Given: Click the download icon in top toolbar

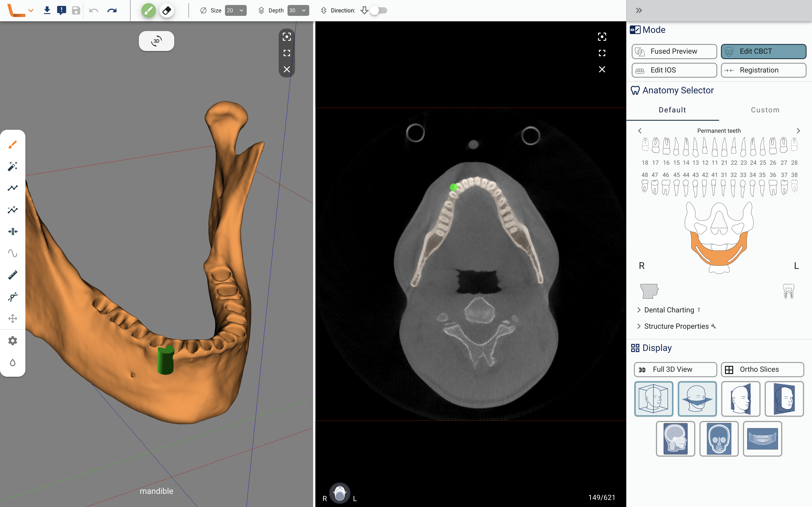Looking at the screenshot, I should [47, 11].
